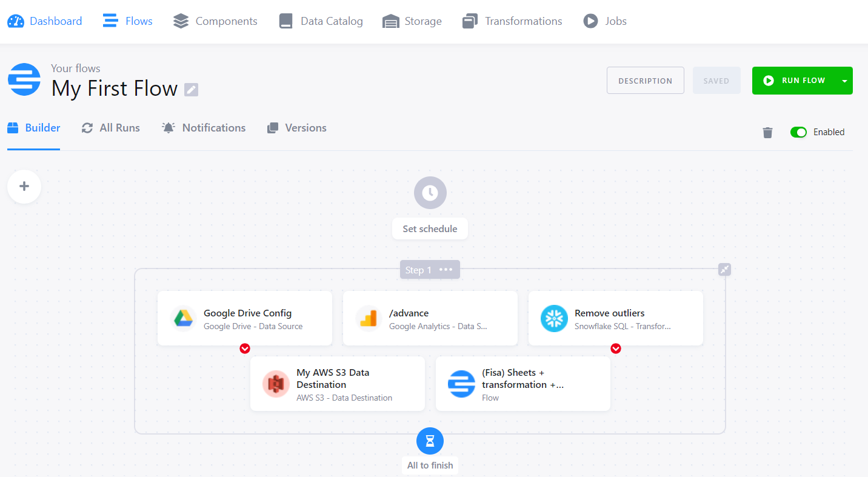The width and height of the screenshot is (868, 477).
Task: Open Components section
Action: 215,21
